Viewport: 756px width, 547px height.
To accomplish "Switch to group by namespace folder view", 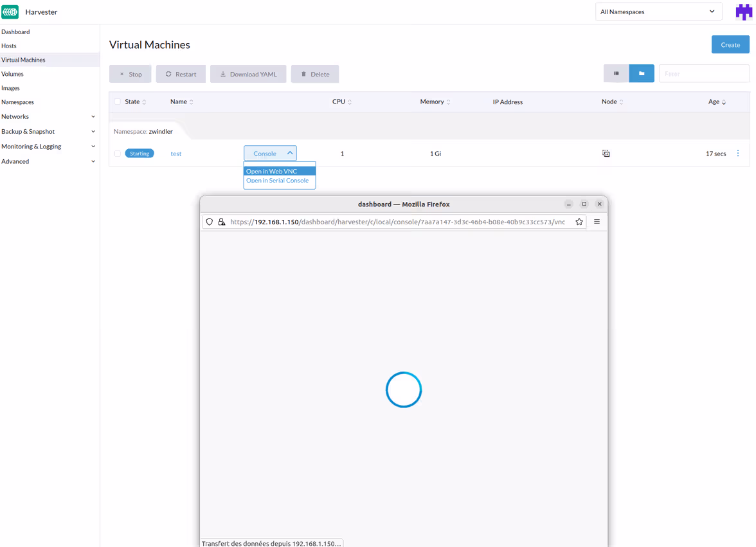I will pos(642,74).
